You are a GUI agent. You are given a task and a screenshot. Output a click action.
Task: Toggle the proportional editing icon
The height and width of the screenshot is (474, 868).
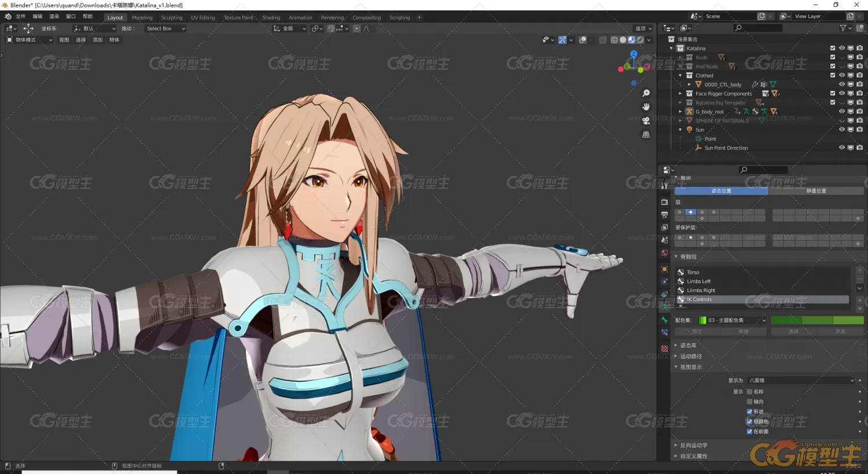[357, 28]
